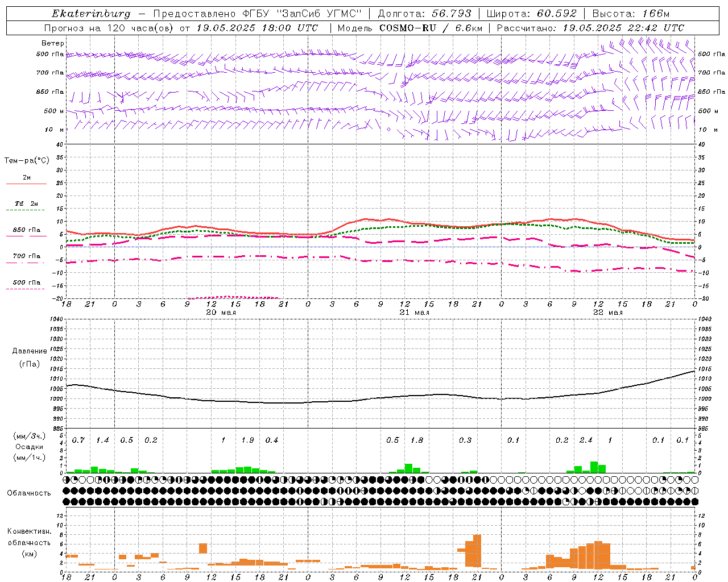
Task: Click the tallest orange convective bar reaching 8 km
Action: pos(477,551)
